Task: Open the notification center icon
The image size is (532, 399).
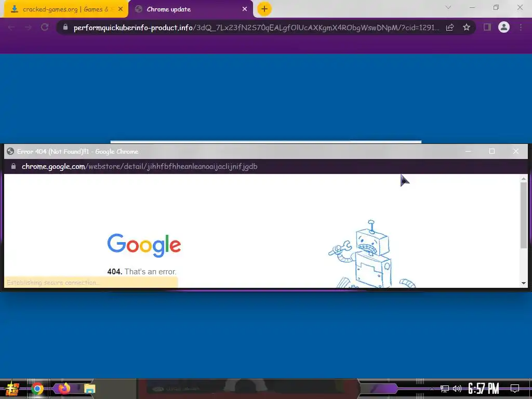Action: click(515, 389)
